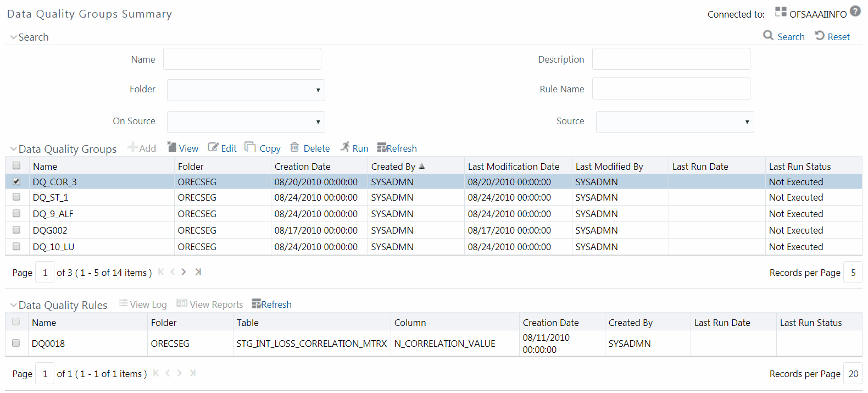Screen dimensions: 868x393
Task: Click the Run icon
Action: 345,147
